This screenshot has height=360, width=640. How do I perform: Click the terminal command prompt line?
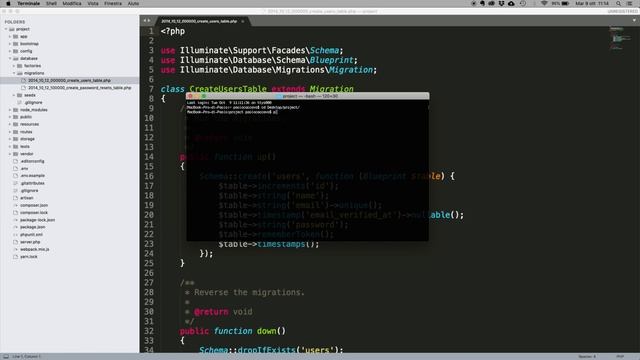(232, 112)
